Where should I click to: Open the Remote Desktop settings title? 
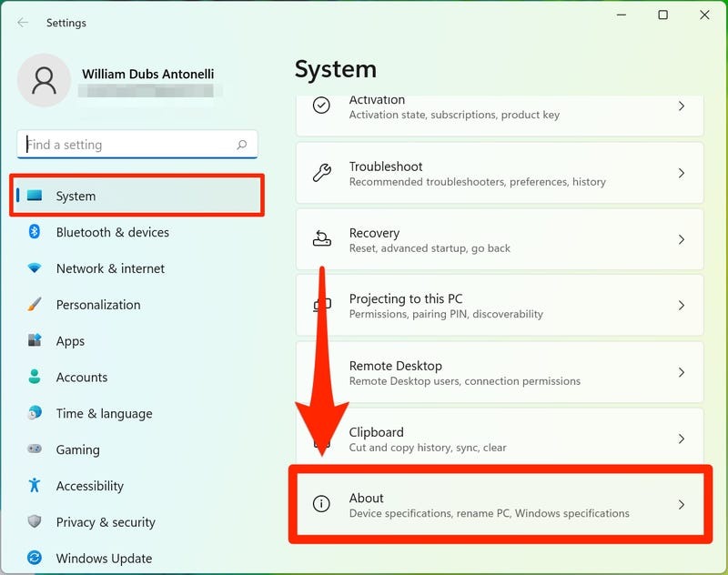click(x=396, y=366)
